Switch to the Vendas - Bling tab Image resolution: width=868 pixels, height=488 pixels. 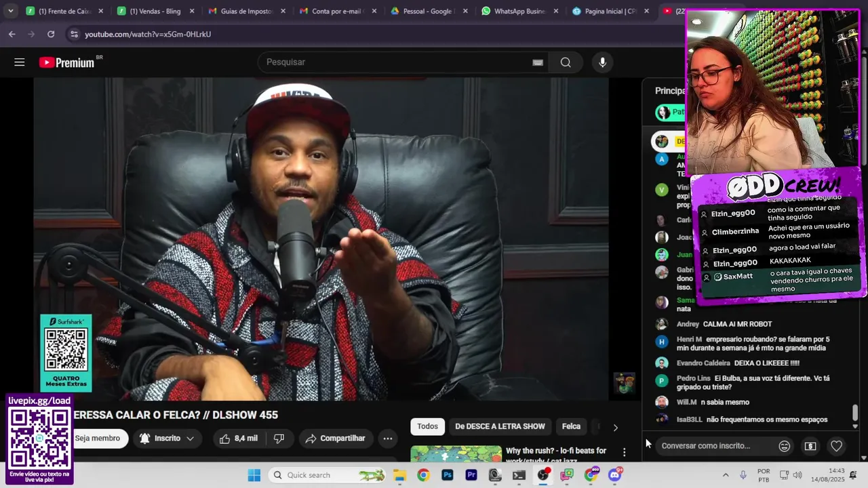(x=156, y=11)
